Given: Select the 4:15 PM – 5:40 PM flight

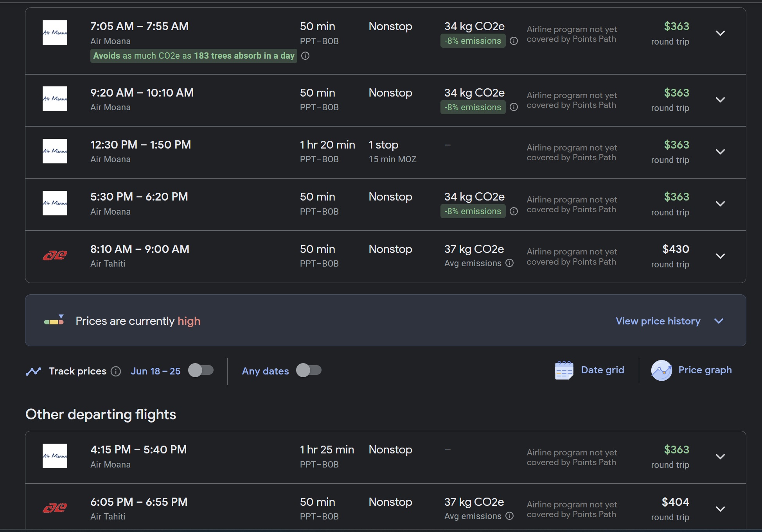Looking at the screenshot, I should click(386, 457).
